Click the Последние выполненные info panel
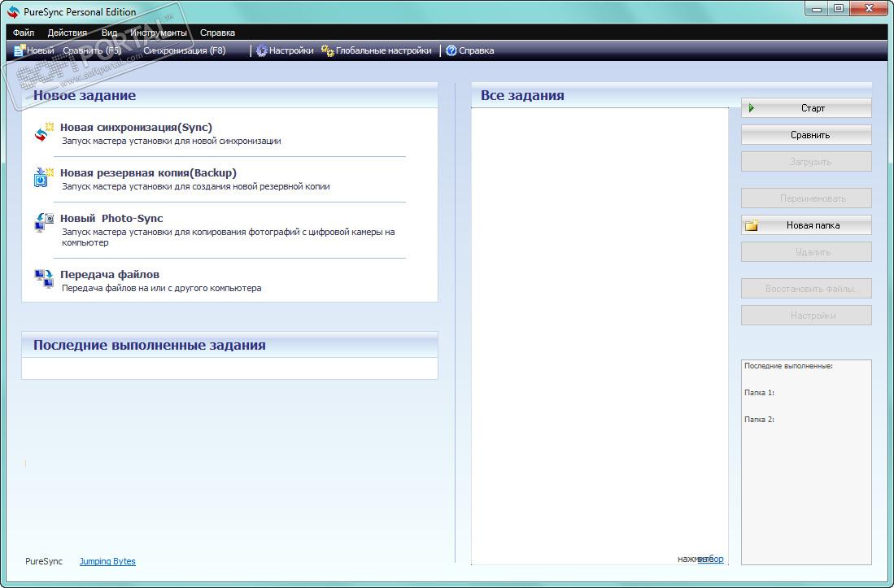 tap(806, 462)
